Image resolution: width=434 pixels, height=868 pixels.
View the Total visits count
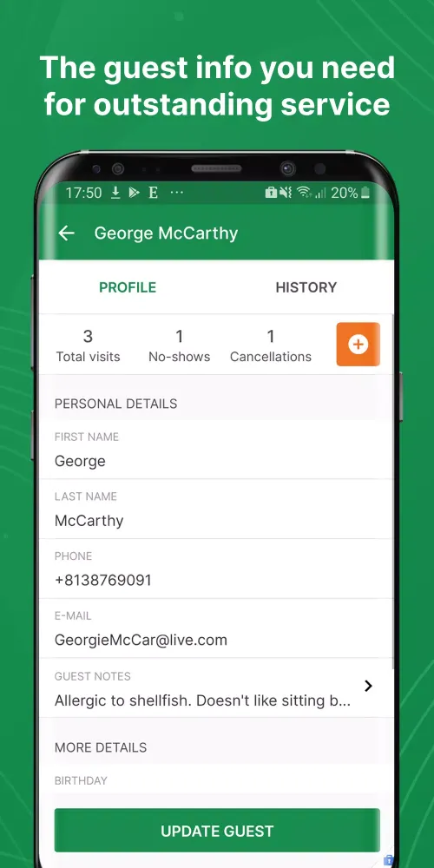(88, 346)
